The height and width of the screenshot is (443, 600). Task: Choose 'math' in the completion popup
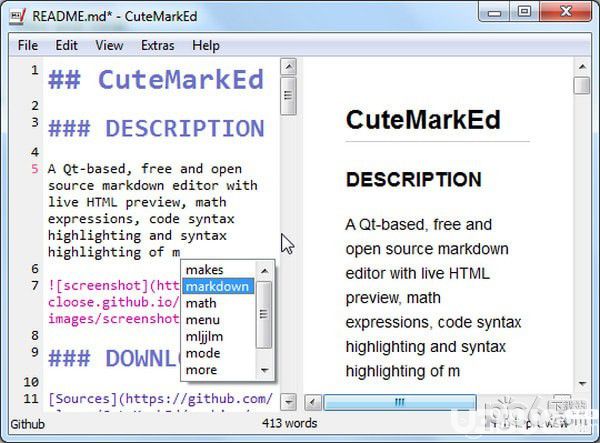point(218,303)
